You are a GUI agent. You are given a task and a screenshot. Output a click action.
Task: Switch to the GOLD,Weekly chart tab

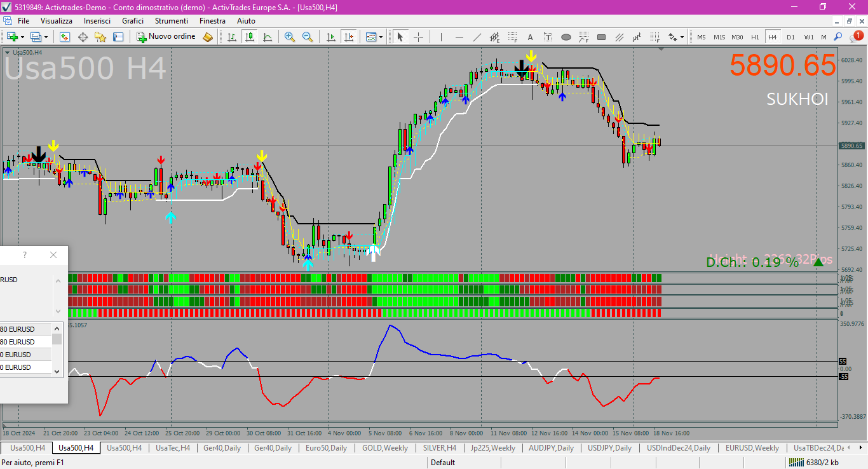coord(385,448)
